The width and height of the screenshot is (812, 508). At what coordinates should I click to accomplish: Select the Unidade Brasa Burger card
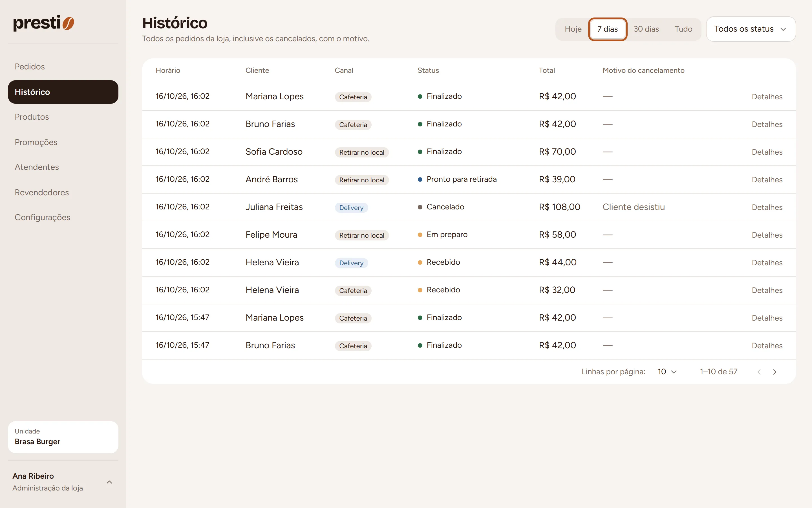pyautogui.click(x=63, y=437)
